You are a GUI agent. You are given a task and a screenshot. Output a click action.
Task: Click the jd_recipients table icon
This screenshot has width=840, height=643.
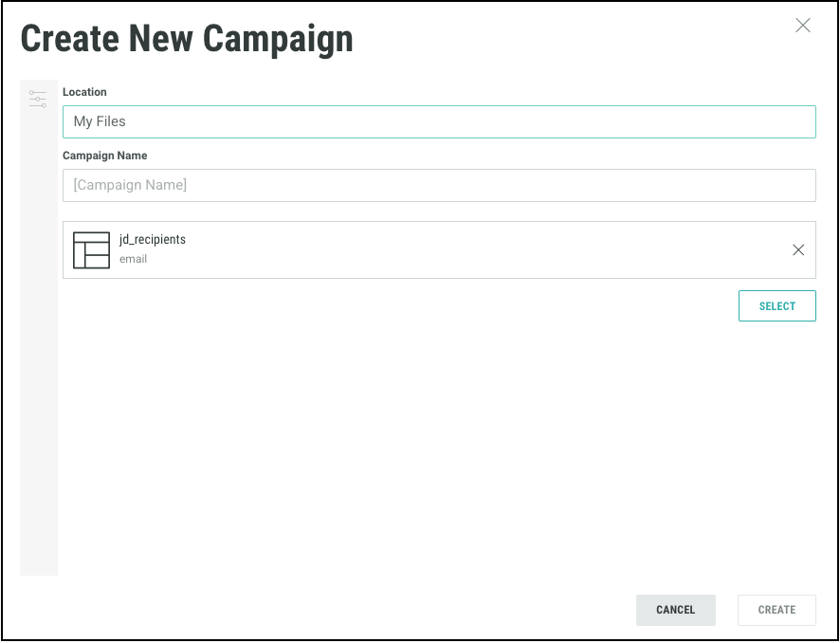(x=91, y=249)
